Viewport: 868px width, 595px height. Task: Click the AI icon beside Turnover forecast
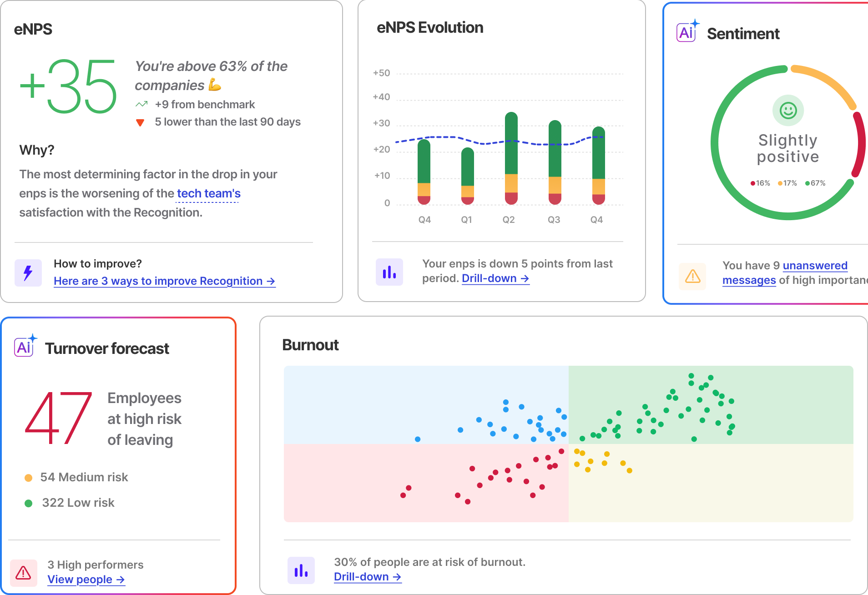point(25,347)
